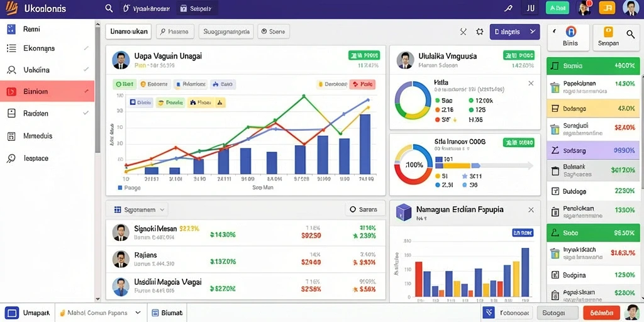The height and width of the screenshot is (322, 644).
Task: Select the green Somis row in the right list
Action: tap(593, 65)
